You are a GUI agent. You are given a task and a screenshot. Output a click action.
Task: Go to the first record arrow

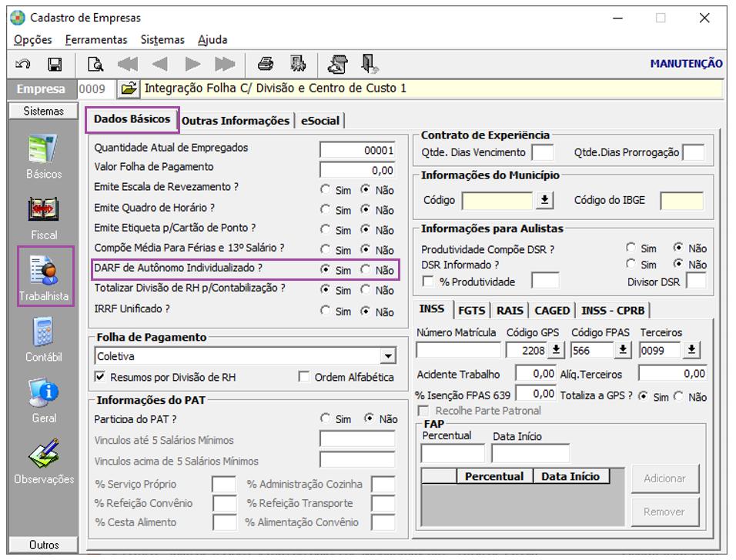click(128, 64)
